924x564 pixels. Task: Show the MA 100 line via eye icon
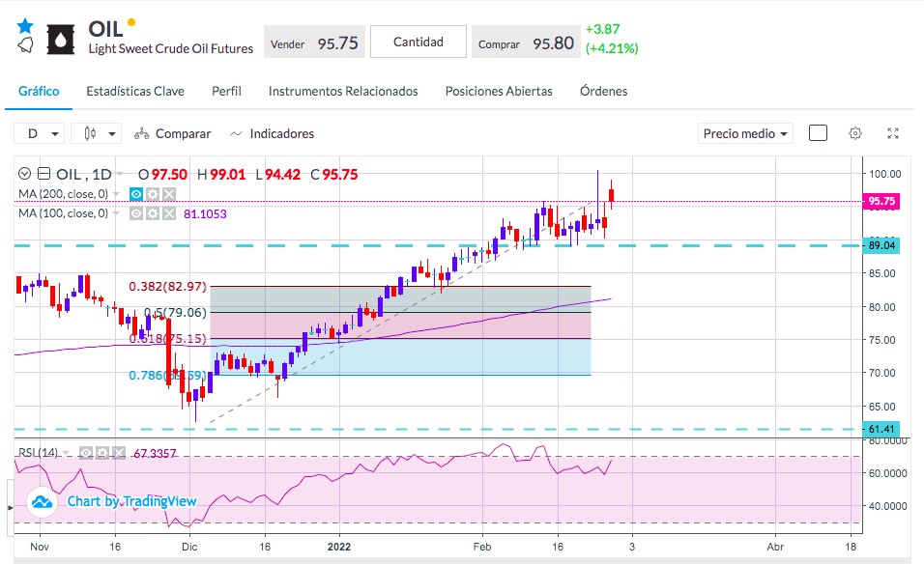pos(136,213)
